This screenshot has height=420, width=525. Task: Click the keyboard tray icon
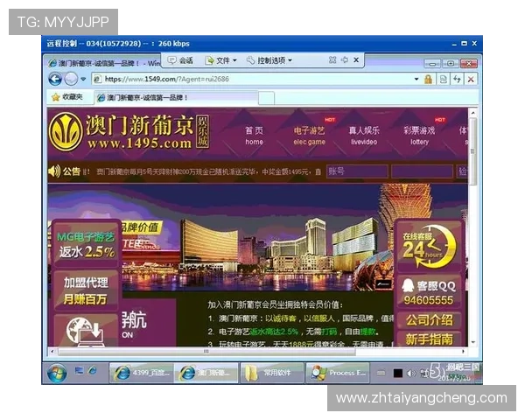381,373
